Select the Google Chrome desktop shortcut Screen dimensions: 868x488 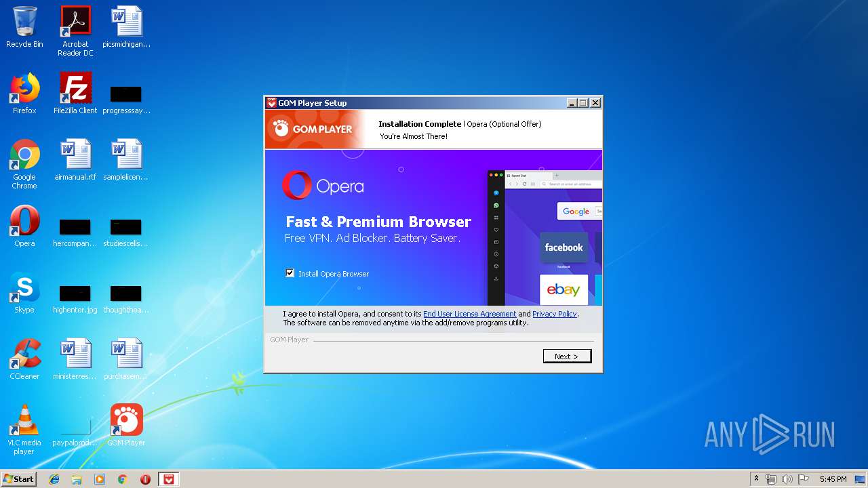[24, 164]
